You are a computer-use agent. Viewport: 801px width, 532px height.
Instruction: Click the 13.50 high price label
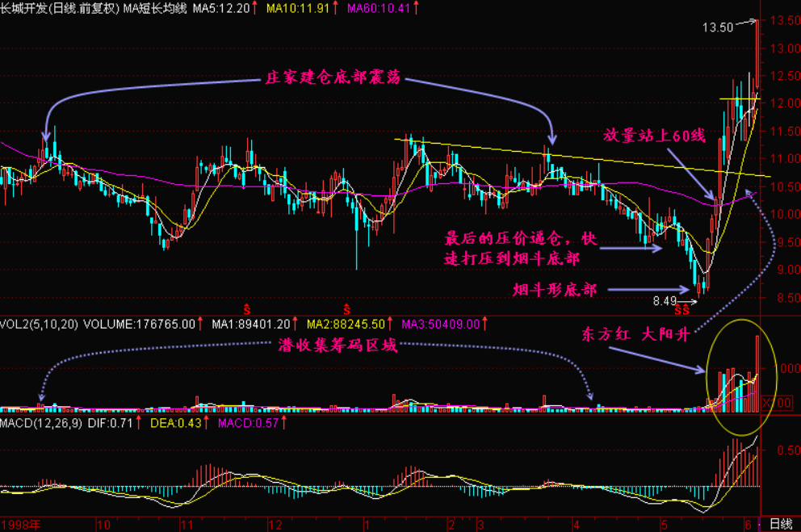click(717, 27)
